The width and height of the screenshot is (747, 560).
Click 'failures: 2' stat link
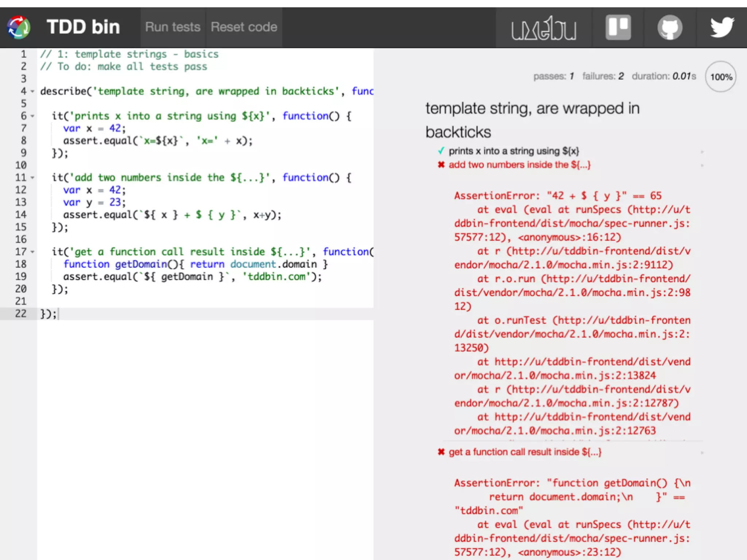click(x=603, y=77)
